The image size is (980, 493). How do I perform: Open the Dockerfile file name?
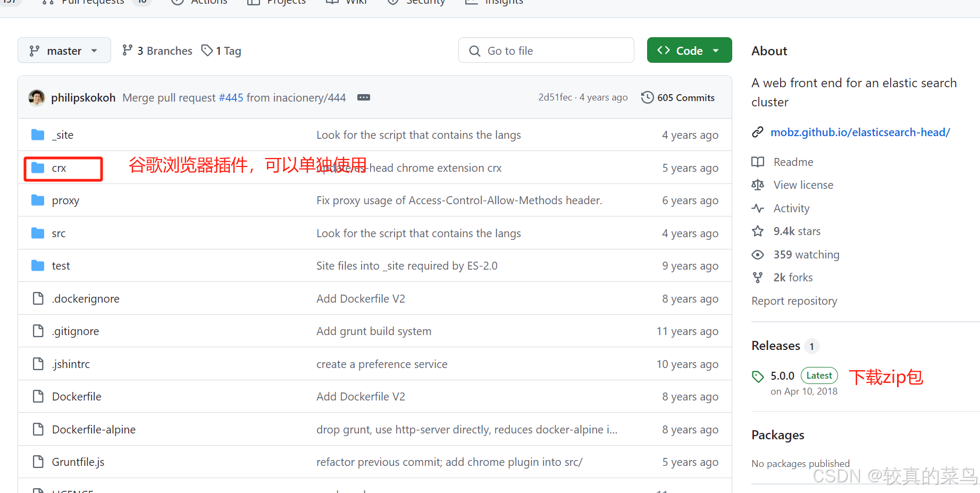[x=77, y=397]
